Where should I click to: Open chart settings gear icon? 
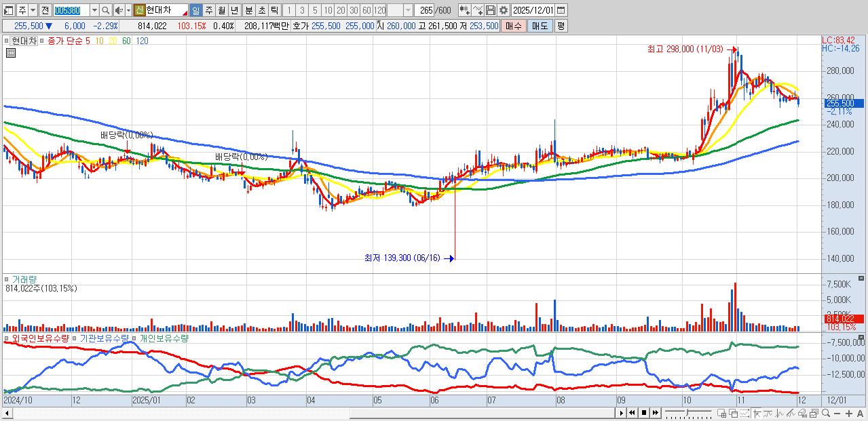point(504,10)
